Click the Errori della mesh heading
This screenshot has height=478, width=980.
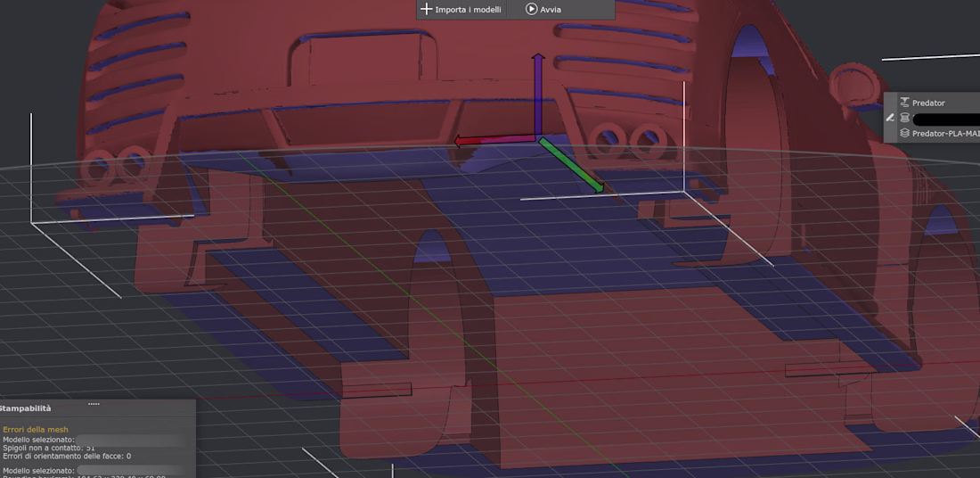coord(36,430)
